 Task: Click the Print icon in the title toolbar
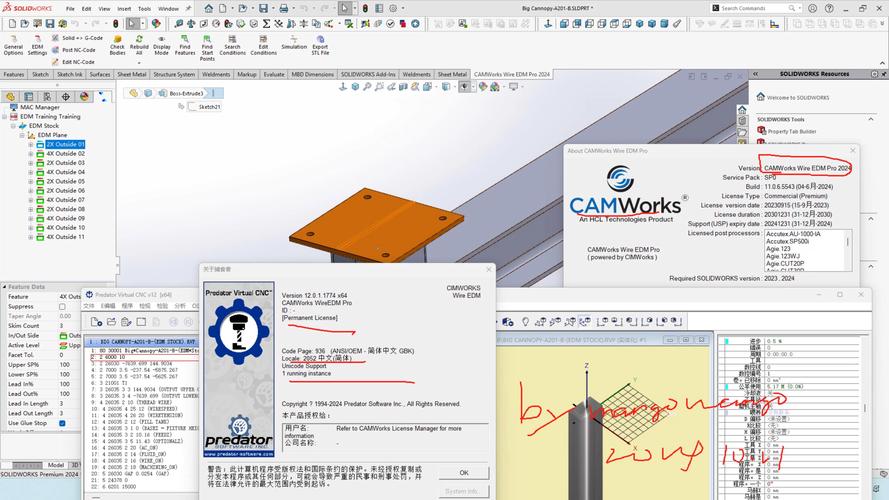pyautogui.click(x=283, y=8)
